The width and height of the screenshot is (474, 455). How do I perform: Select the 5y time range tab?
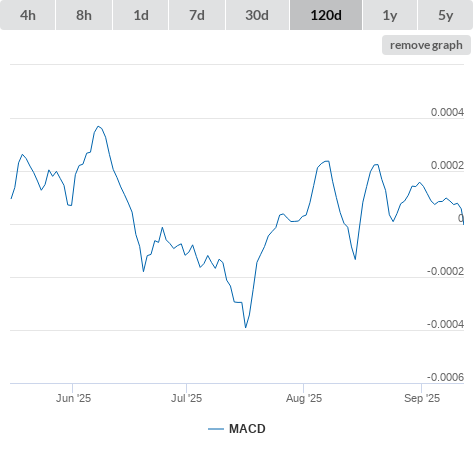pos(445,15)
